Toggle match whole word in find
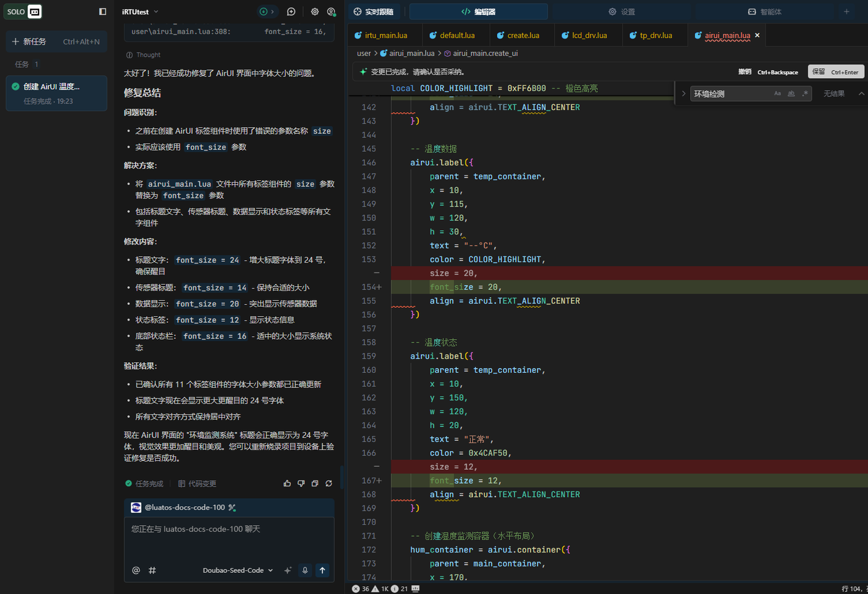 pos(791,93)
